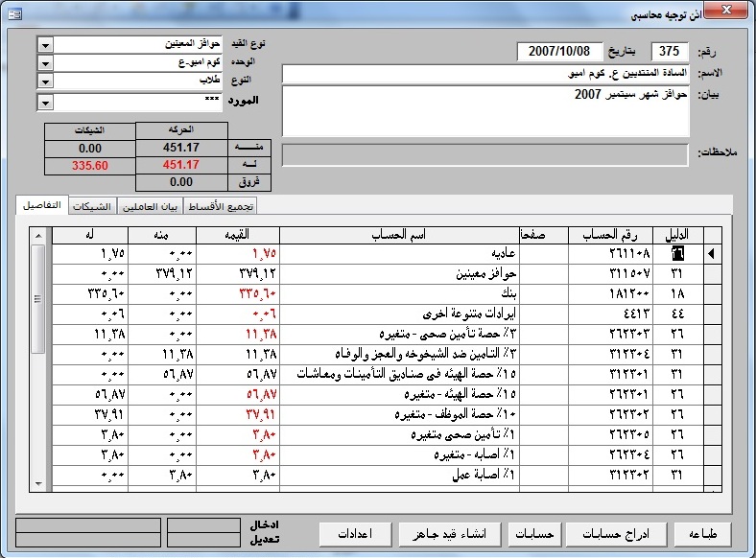Open the نوع القيد dropdown list
This screenshot has width=756, height=558.
point(45,45)
